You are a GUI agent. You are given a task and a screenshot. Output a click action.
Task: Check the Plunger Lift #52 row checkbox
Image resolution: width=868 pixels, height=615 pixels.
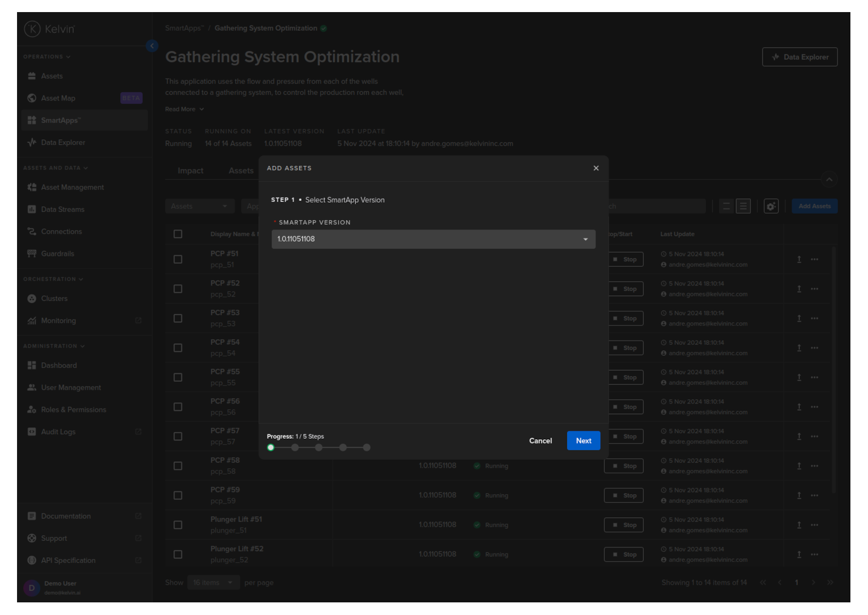[178, 555]
